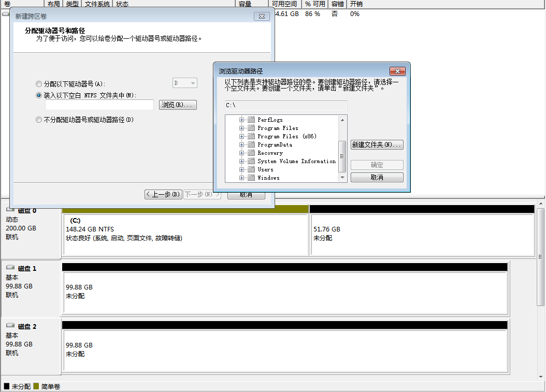
Task: Select 装入以下空白 NTFS 文件夹中 radio option
Action: [x=39, y=95]
